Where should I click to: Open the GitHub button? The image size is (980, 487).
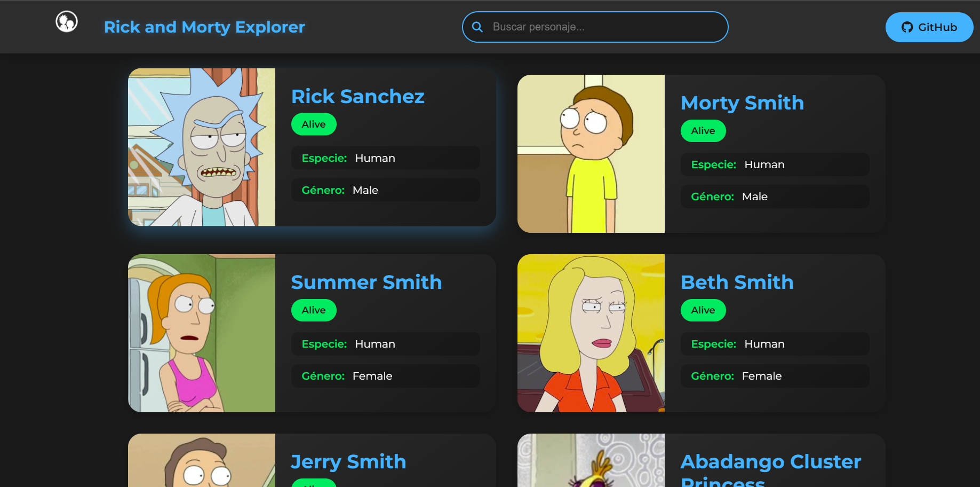click(929, 27)
